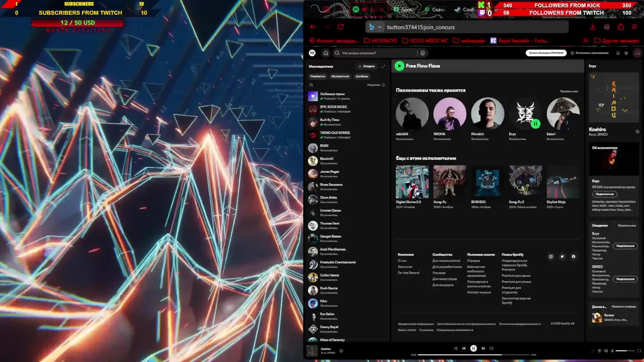The height and width of the screenshot is (362, 644).
Task: Open Spotify Instagram link
Action: [551, 256]
